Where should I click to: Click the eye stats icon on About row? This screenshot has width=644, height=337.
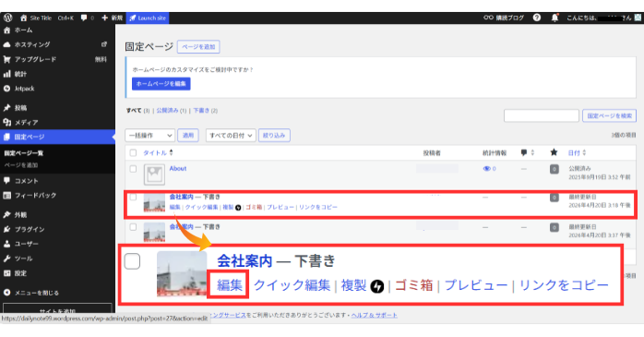tap(487, 168)
